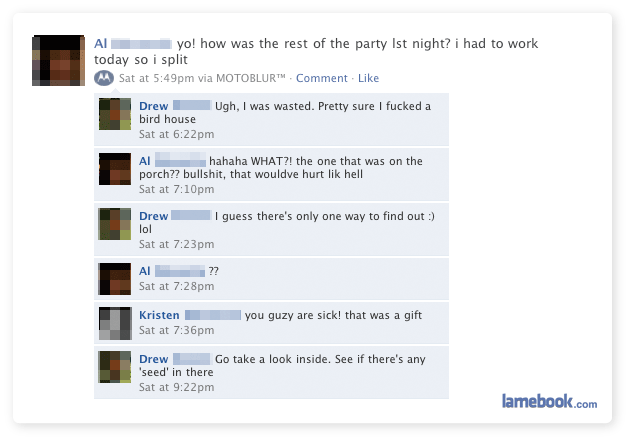The width and height of the screenshot is (630, 441).
Task: Click the MOTOBLUR icon beside the timestamp
Action: (104, 78)
